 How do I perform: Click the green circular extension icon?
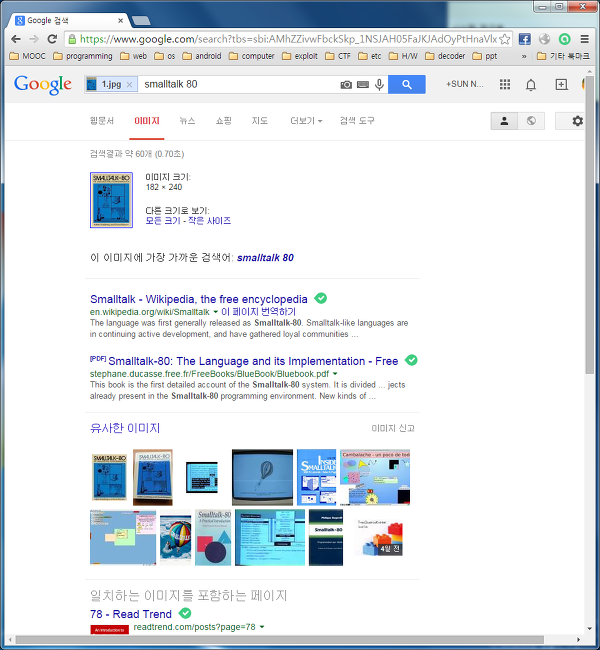[564, 39]
